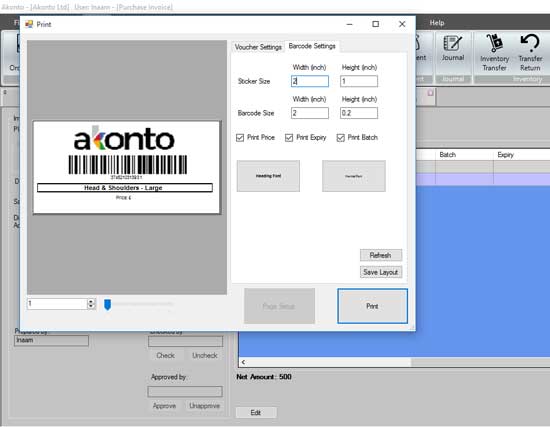
Task: Click the Page Setup button
Action: [x=279, y=306]
